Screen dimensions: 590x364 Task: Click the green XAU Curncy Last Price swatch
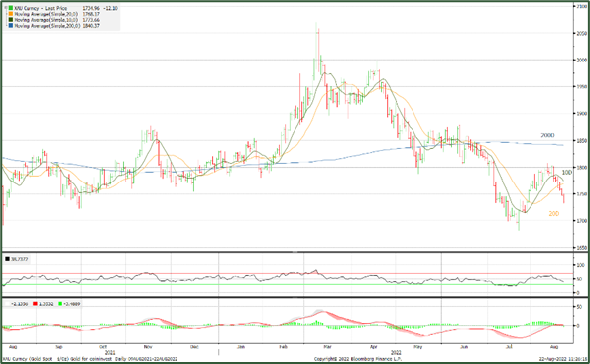[x=11, y=8]
